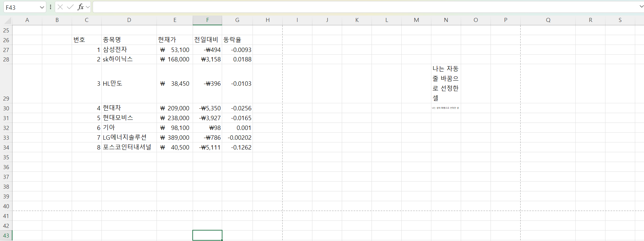Screen dimensions: 644x241
Task: Click the ₩98 change cell
Action: pos(208,128)
